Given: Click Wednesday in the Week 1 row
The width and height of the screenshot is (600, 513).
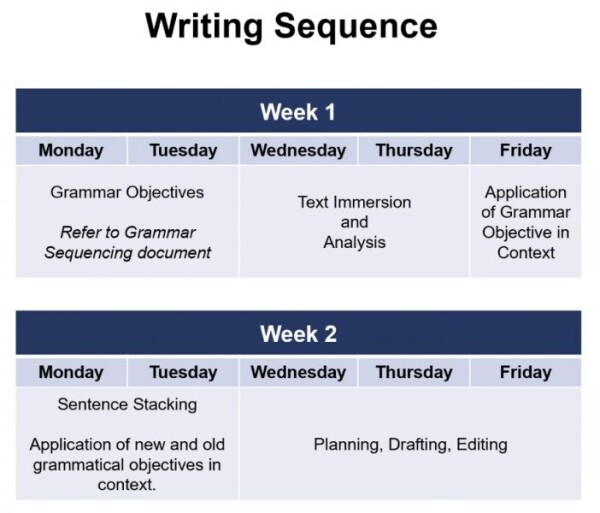Looking at the screenshot, I should coord(298,151).
